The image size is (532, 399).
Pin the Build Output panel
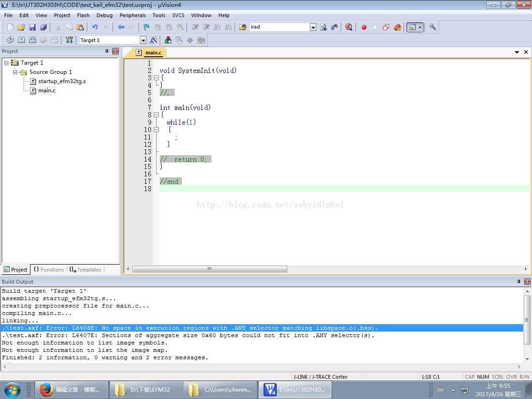[x=519, y=282]
